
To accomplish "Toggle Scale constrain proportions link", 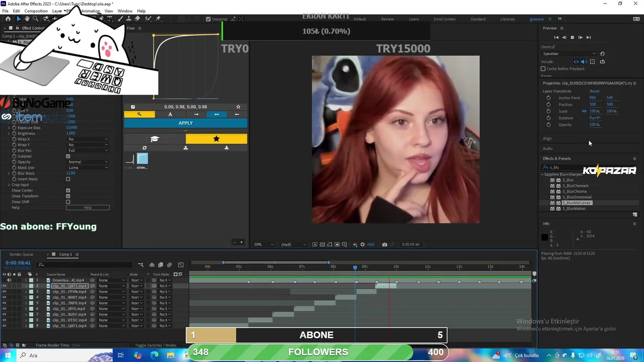I will (584, 111).
